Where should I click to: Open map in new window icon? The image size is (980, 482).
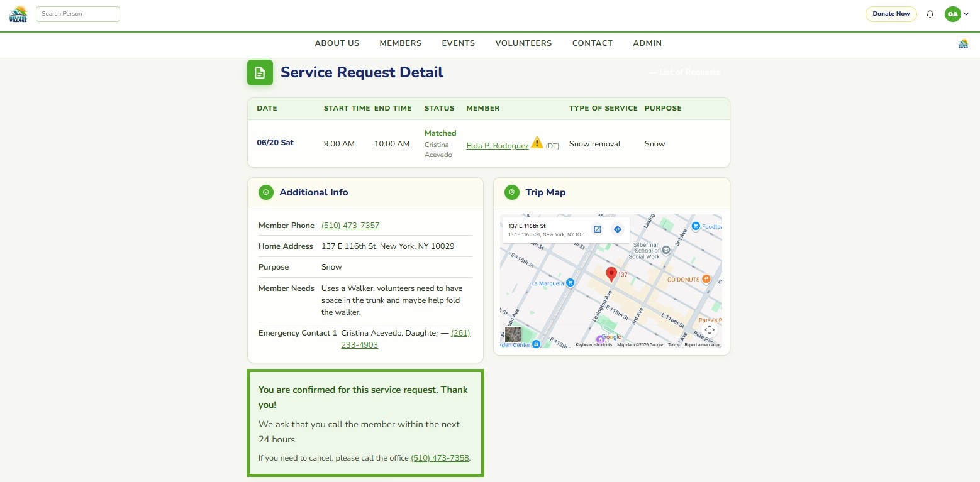coord(598,229)
